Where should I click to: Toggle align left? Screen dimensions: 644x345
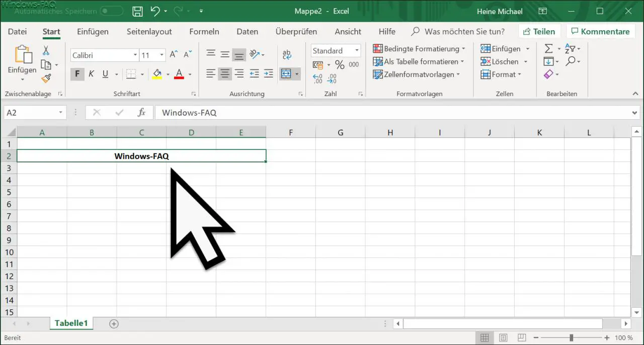tap(211, 74)
